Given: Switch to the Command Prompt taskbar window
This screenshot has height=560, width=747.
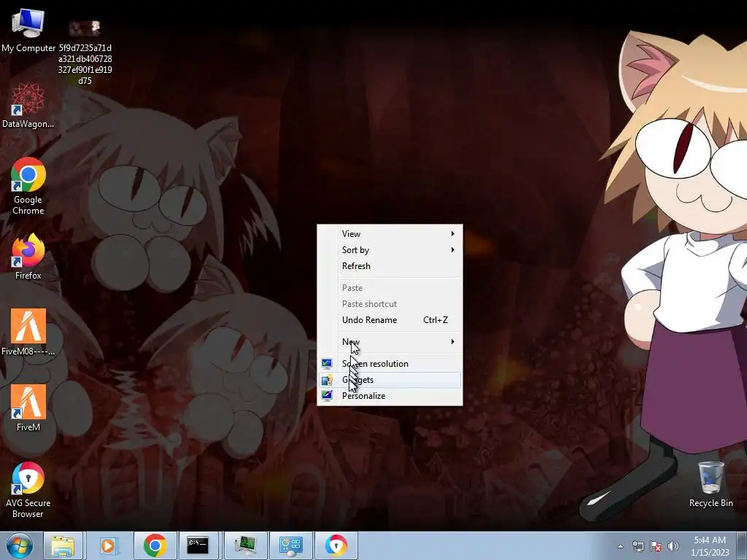Looking at the screenshot, I should pos(198,545).
